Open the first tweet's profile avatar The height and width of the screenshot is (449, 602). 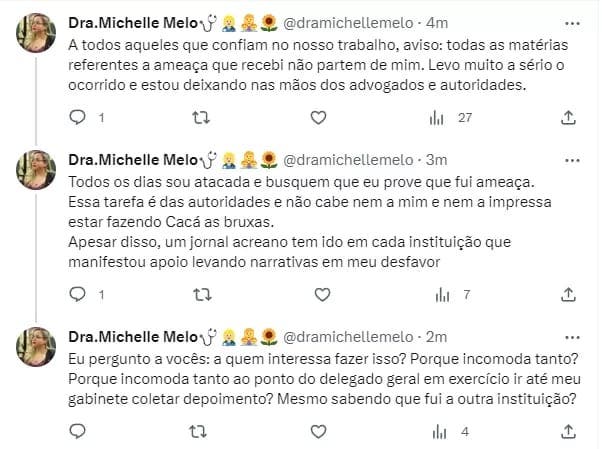(x=36, y=33)
